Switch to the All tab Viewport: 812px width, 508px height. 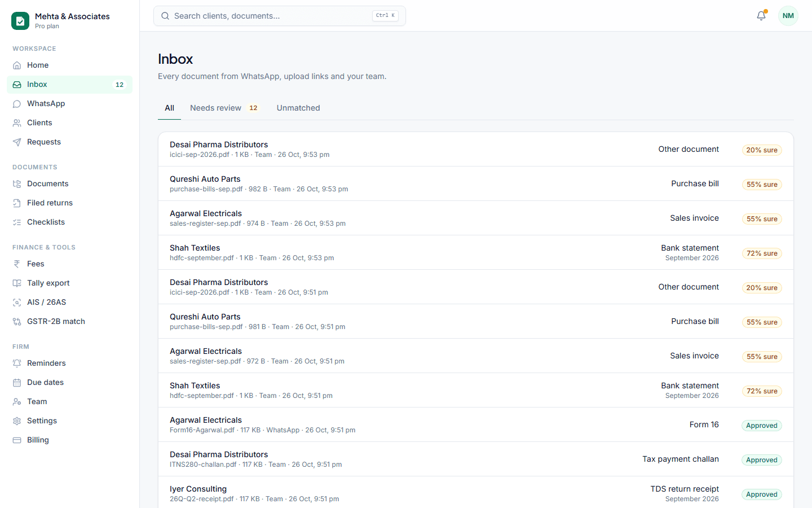pyautogui.click(x=169, y=108)
